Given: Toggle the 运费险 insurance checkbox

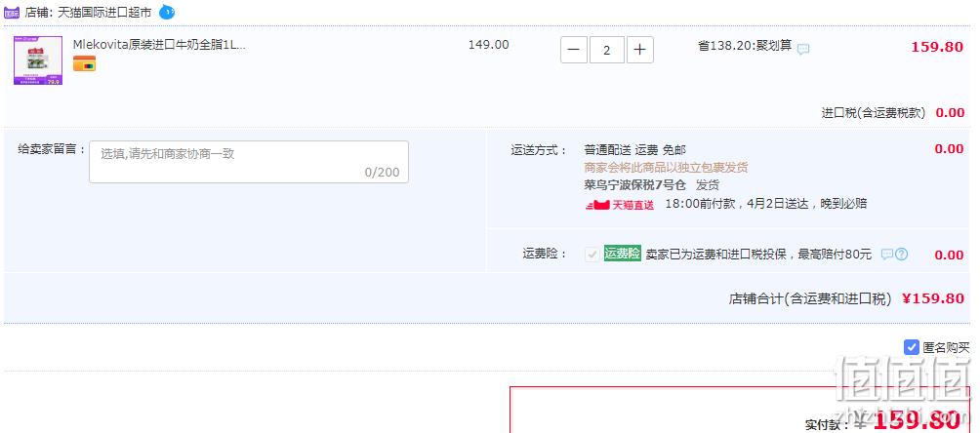Looking at the screenshot, I should (592, 255).
